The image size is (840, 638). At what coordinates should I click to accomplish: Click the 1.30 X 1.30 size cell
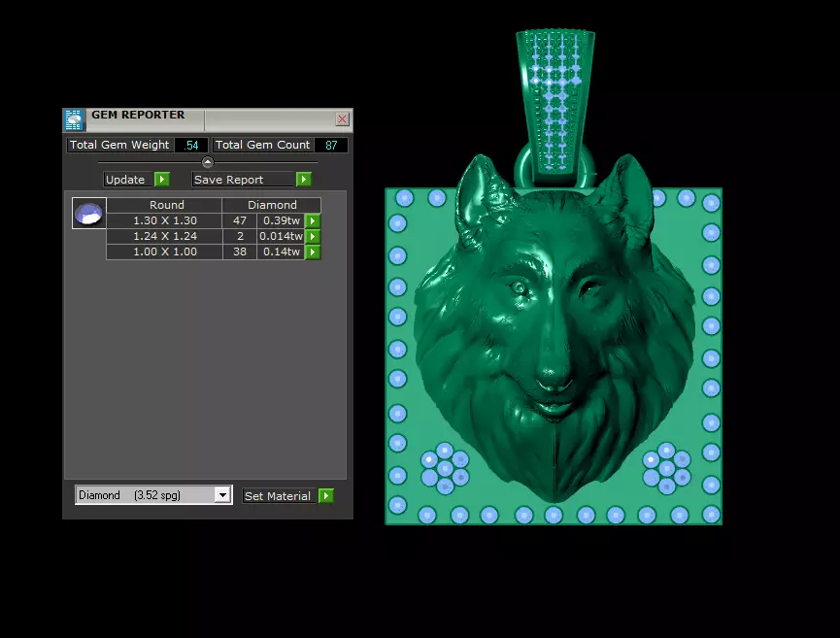click(165, 220)
